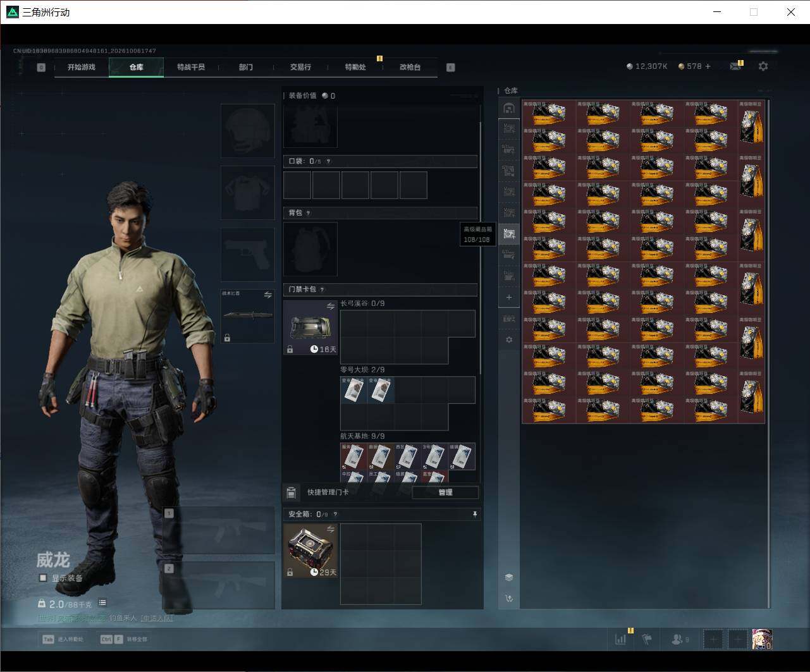
Task: Open the 部门 tab
Action: click(x=246, y=67)
